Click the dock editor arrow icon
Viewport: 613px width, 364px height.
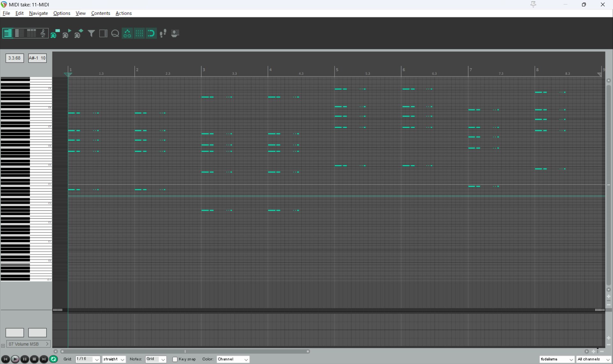(x=175, y=33)
